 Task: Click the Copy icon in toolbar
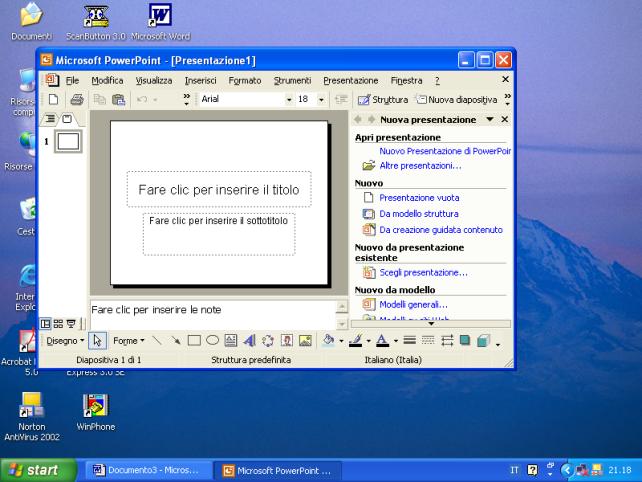pos(99,99)
